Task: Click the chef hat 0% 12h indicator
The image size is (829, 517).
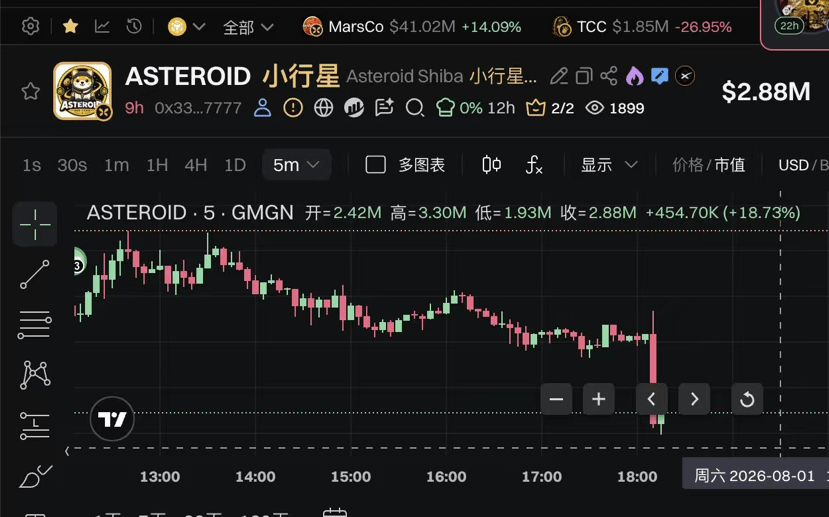Action: (475, 108)
